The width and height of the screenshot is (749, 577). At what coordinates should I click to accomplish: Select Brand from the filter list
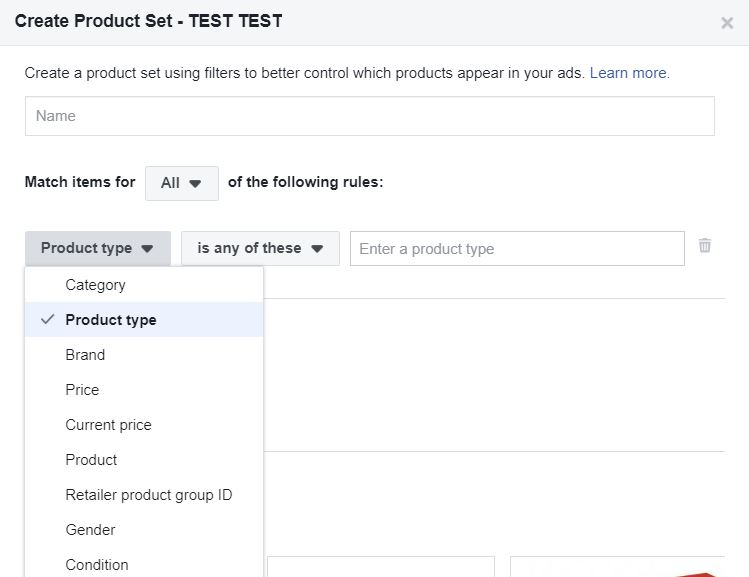pyautogui.click(x=85, y=355)
